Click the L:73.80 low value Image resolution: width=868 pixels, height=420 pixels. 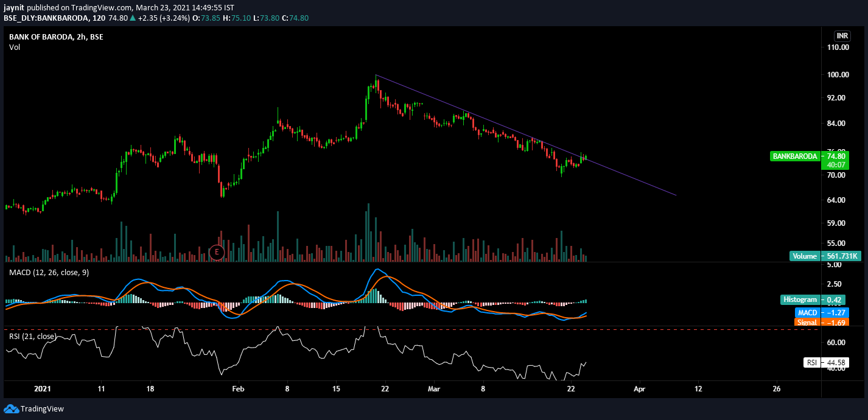coord(265,18)
